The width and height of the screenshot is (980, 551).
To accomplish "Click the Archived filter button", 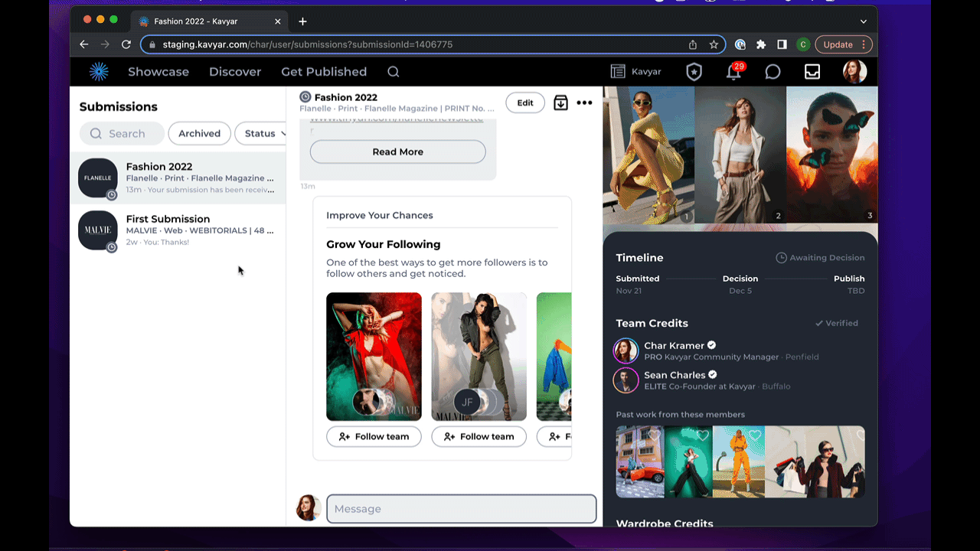I will [199, 133].
